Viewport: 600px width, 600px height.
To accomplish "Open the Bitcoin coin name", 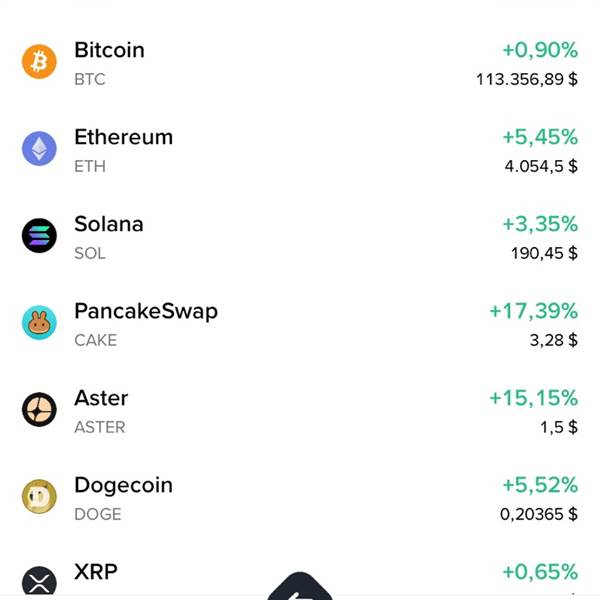I will pos(109,50).
